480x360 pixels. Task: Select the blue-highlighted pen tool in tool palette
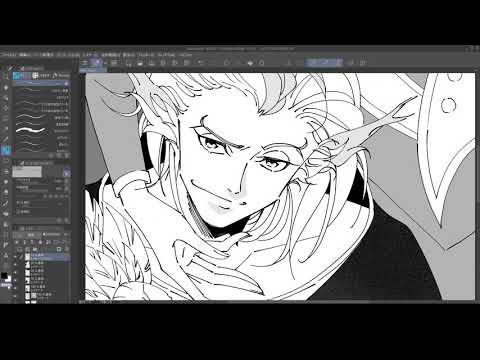point(6,151)
